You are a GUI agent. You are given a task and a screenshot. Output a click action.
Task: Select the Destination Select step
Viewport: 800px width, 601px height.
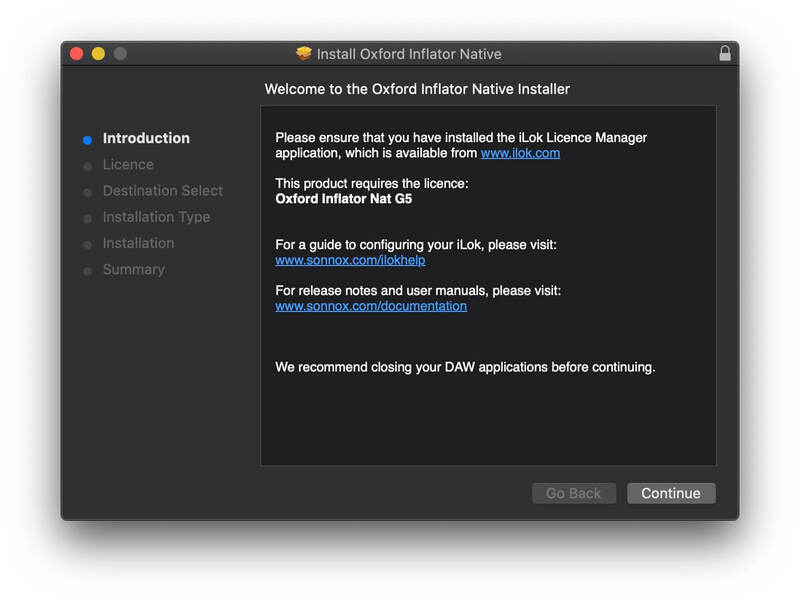[x=163, y=191]
